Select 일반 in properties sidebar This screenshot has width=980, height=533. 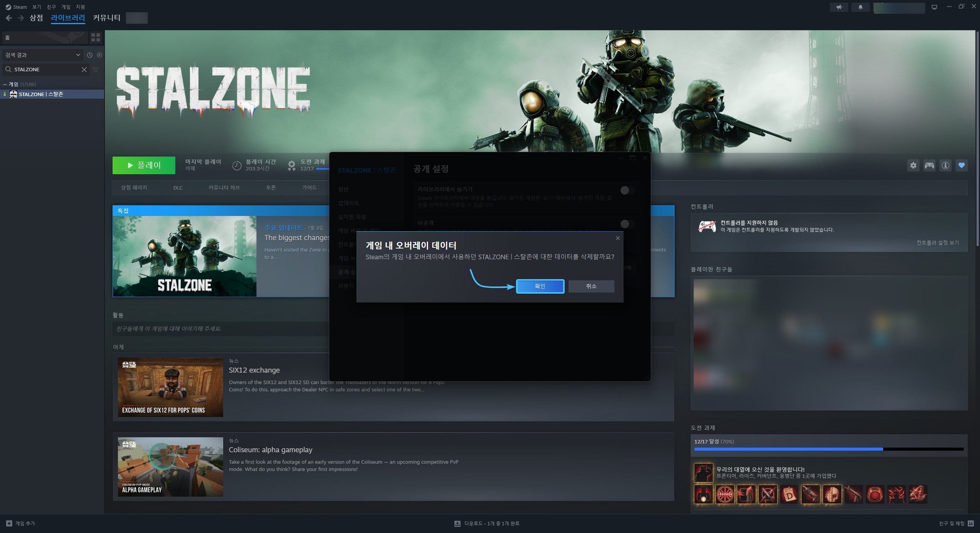(343, 190)
